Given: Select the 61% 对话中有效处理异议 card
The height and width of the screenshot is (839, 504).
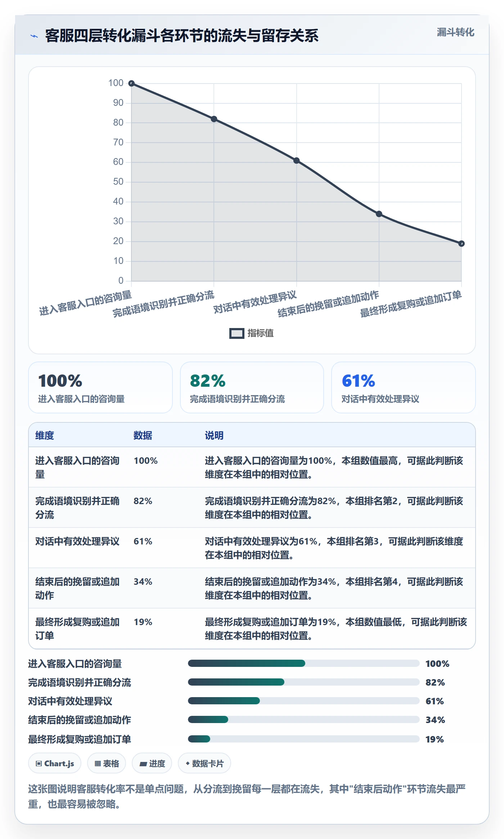Looking at the screenshot, I should [404, 387].
